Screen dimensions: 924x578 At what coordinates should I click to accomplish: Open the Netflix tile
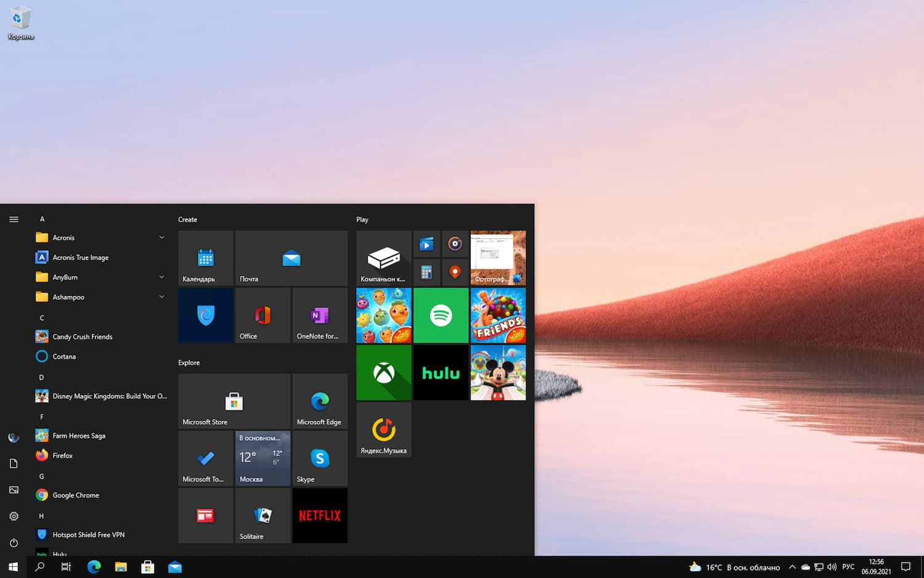click(320, 516)
